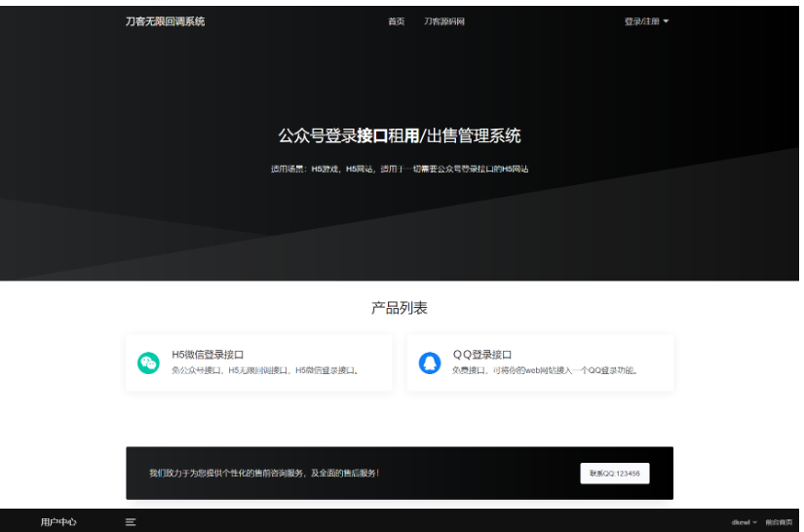
Task: Open the QQ登录接口 product title
Action: click(x=482, y=355)
